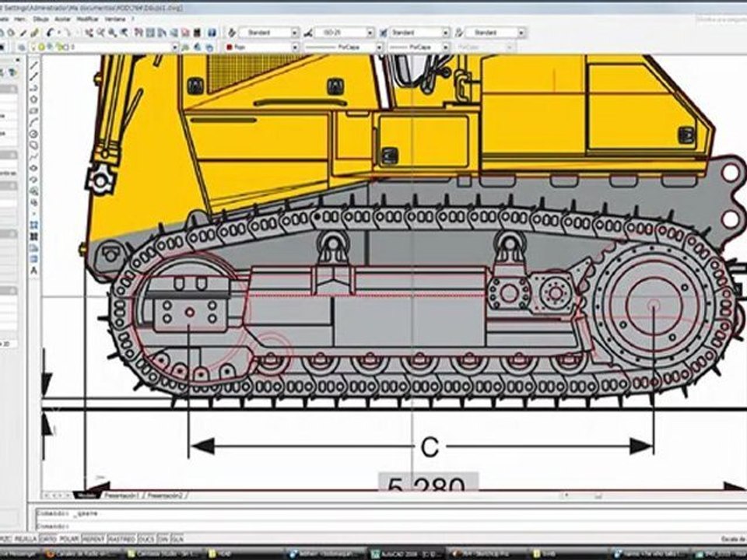Viewport: 747px width, 560px height.
Task: Select the Line tool in draw toolbar
Action: tap(33, 65)
